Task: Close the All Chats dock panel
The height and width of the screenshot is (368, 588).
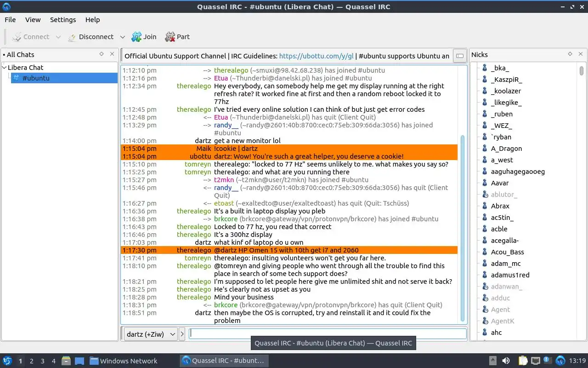Action: 112,54
